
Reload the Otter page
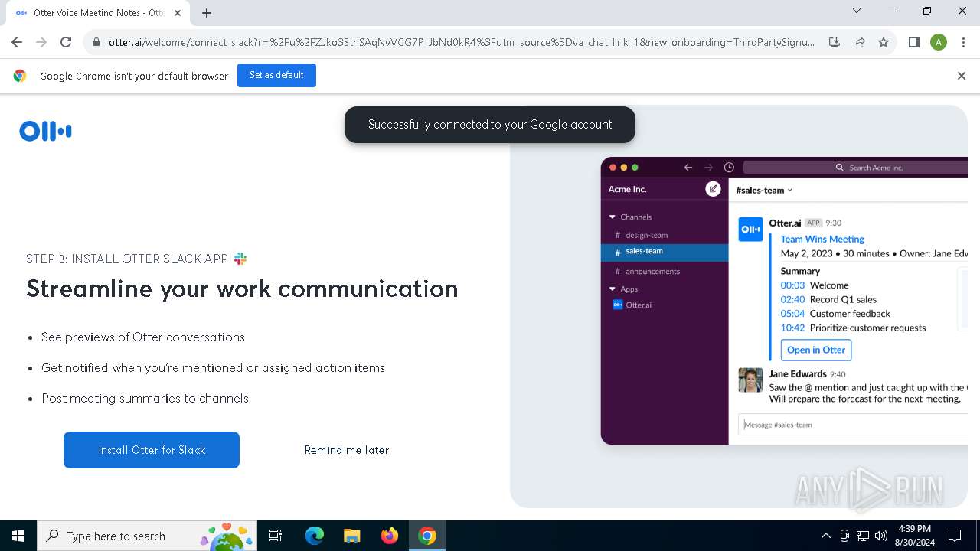tap(66, 42)
